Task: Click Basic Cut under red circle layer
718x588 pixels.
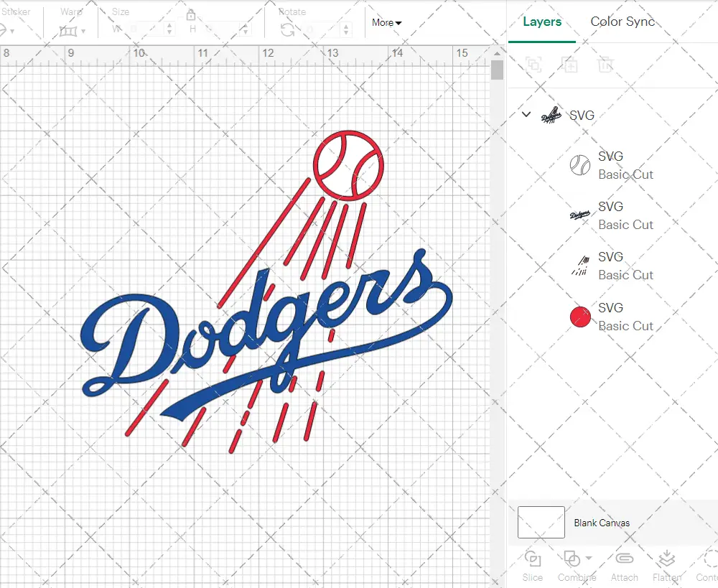Action: pos(625,326)
